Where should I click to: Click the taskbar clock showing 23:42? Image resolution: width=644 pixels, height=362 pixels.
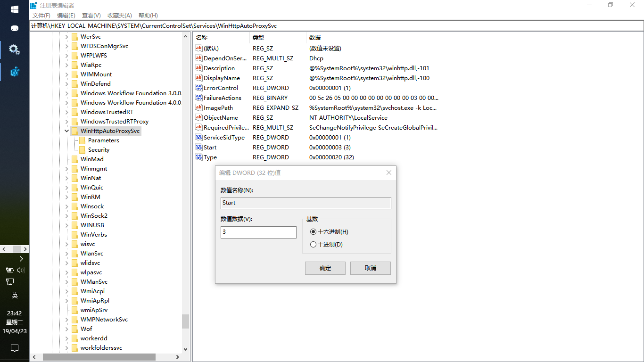15,313
